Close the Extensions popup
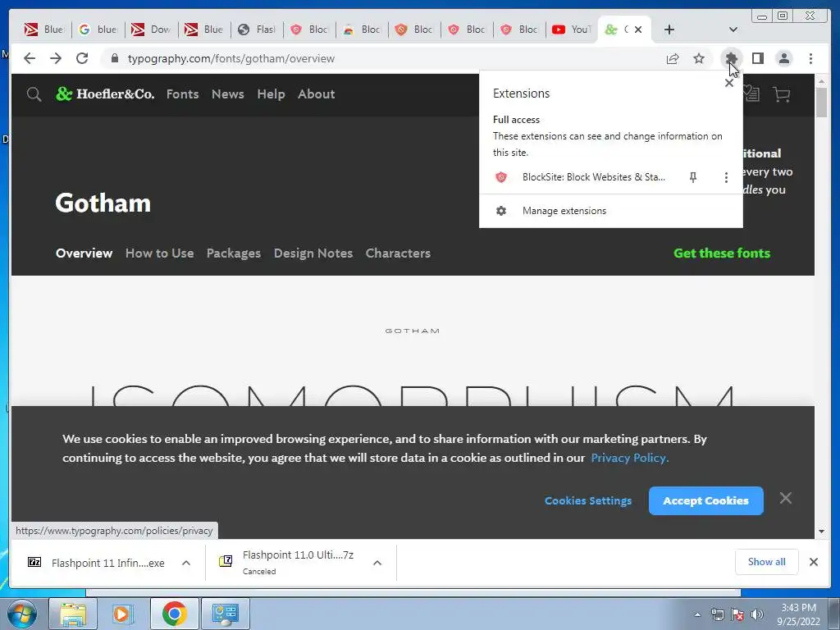The image size is (840, 630). [x=728, y=83]
